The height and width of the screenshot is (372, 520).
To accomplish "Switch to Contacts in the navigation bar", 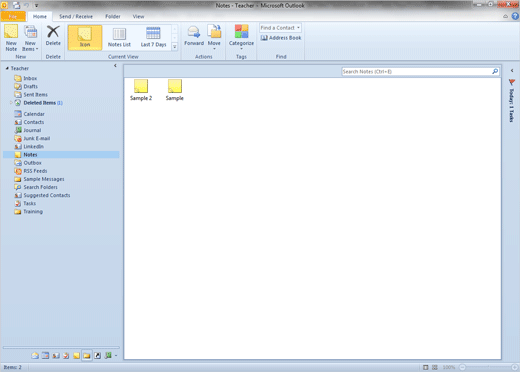I will point(56,356).
